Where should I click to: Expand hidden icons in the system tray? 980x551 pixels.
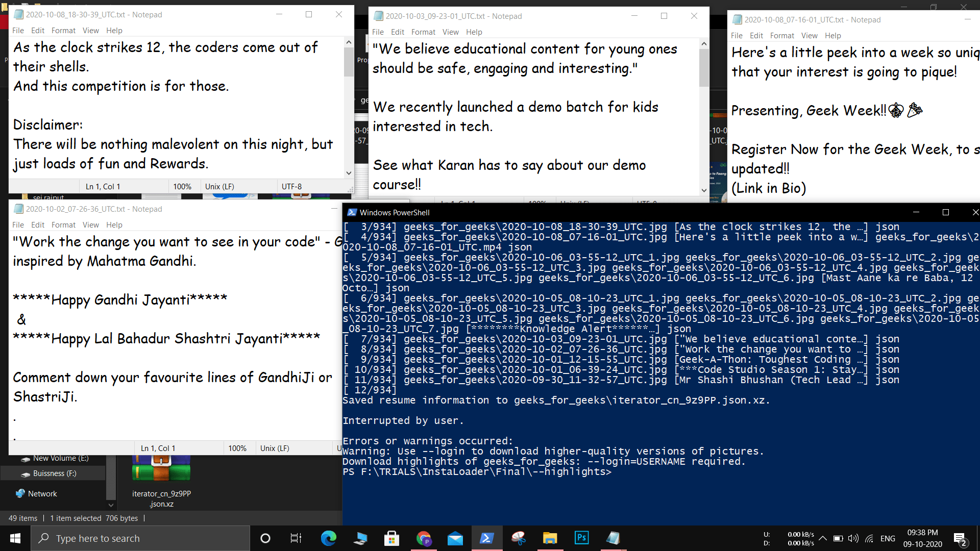822,538
